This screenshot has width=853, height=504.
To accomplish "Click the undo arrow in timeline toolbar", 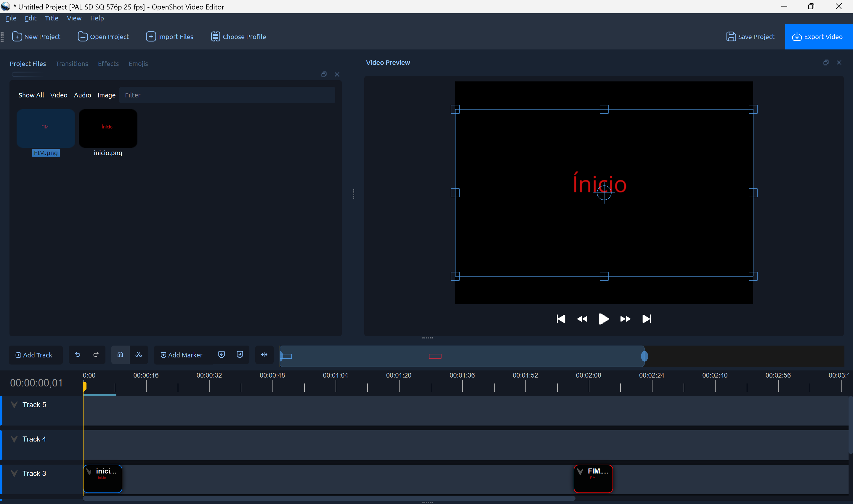I will (x=78, y=354).
